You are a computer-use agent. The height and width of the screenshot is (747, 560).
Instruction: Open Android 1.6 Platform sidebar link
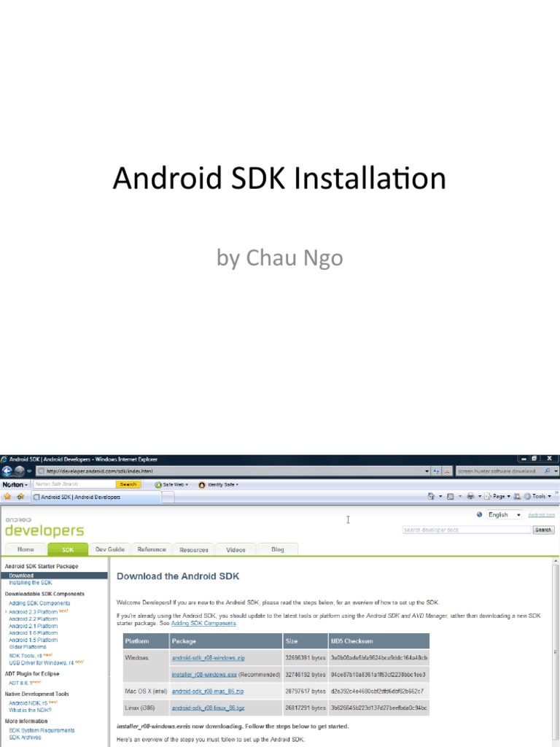coord(33,633)
